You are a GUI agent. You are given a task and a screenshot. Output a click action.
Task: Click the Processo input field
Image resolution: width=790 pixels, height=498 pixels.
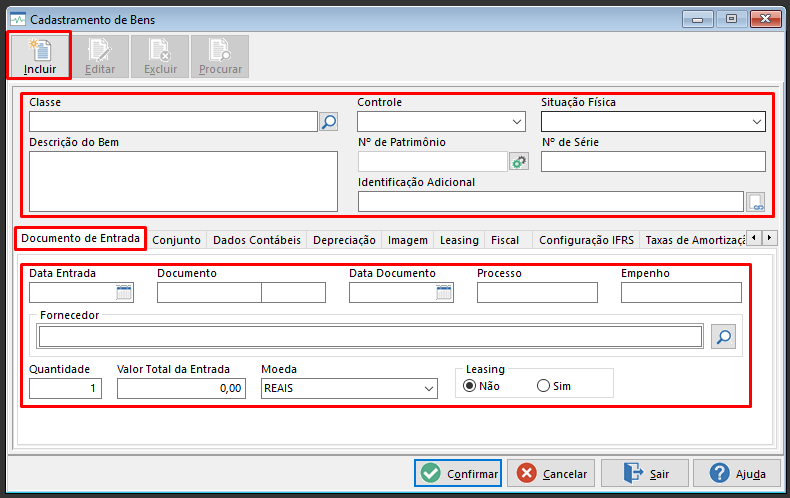click(538, 292)
